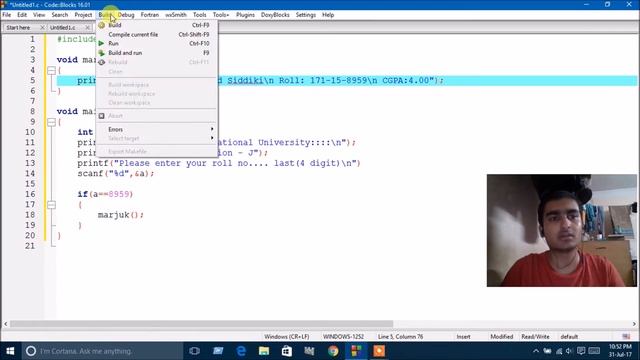The image size is (640, 360).
Task: Click the flag icon in status bar
Action: (626, 337)
